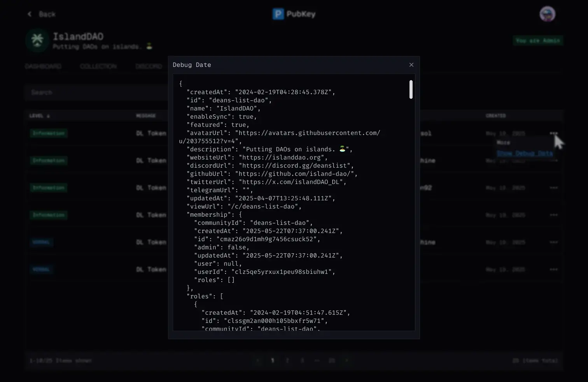Open ellipsis menu for the row ending n92
This screenshot has width=588, height=382.
(x=554, y=188)
